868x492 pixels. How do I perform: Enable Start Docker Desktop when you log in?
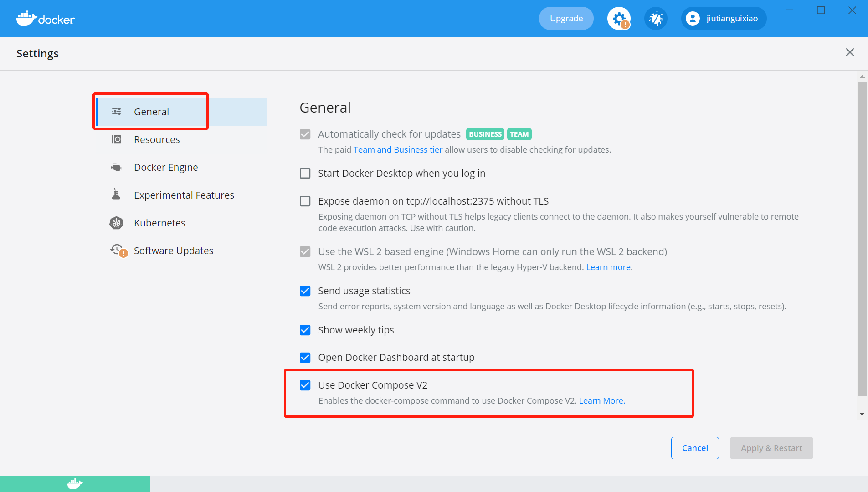305,174
